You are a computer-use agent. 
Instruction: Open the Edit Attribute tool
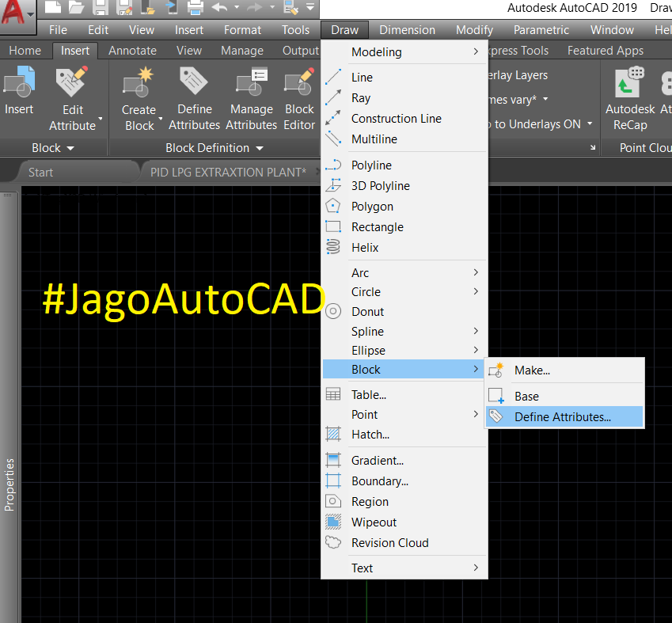[73, 99]
